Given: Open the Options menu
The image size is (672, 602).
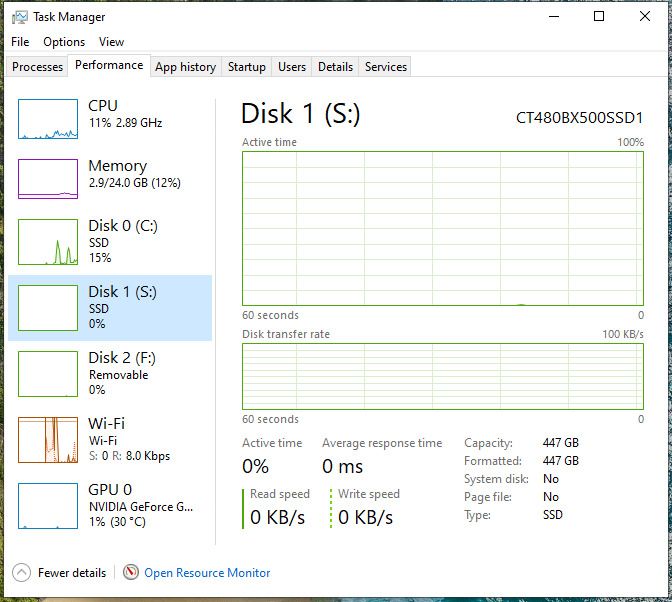Looking at the screenshot, I should pyautogui.click(x=64, y=42).
